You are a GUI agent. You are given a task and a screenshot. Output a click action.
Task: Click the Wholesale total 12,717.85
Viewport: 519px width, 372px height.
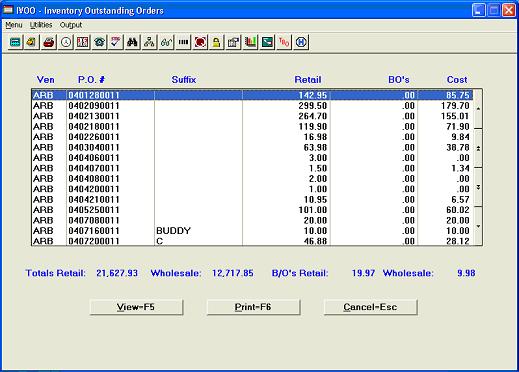pyautogui.click(x=233, y=273)
